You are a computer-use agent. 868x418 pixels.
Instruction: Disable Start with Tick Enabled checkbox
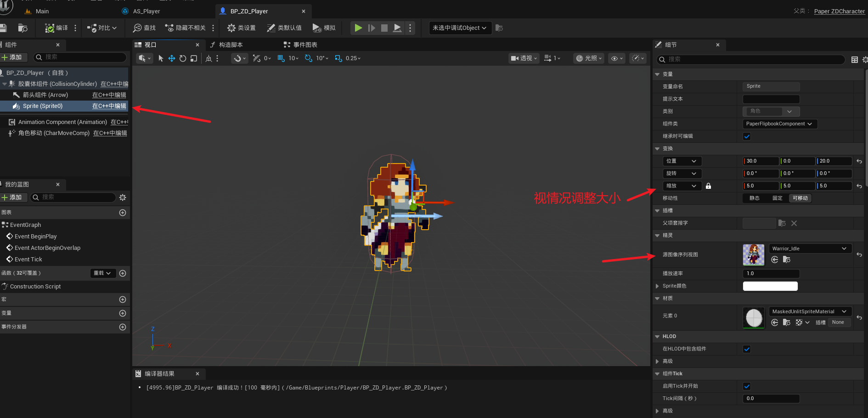[747, 386]
